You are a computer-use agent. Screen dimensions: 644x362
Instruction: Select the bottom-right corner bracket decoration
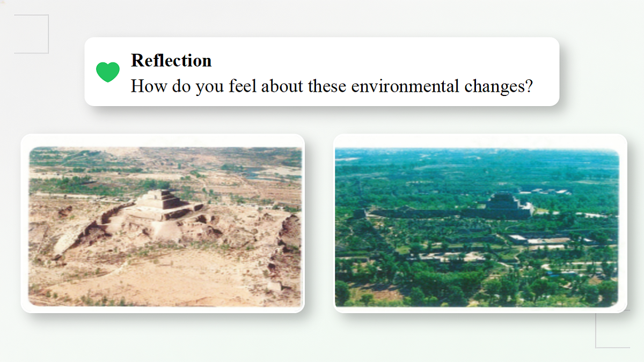click(612, 329)
